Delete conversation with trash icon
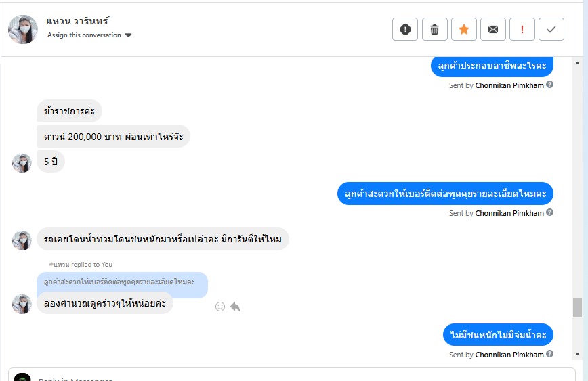588x381 pixels. (x=434, y=29)
